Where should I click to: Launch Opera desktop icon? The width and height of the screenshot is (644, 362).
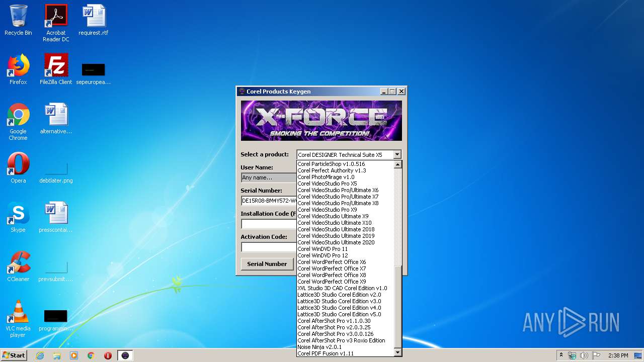coord(18,168)
